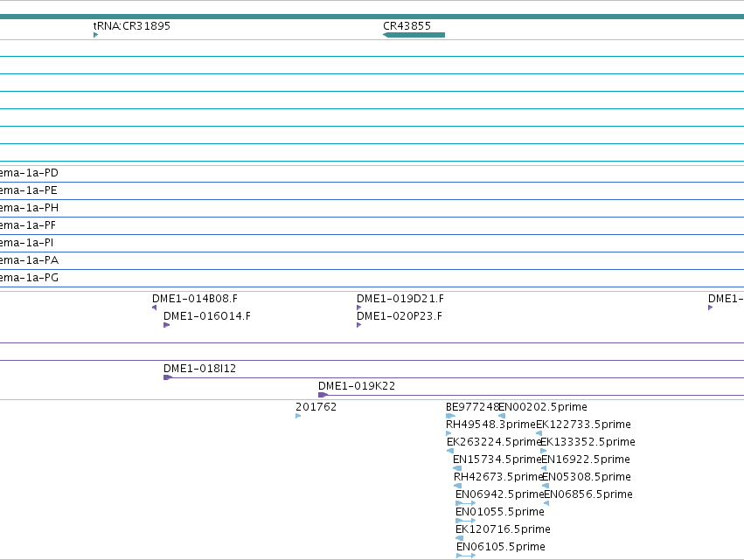Select the tRNA:CR31895 gene arrow glyph
Viewport: 744px width, 560px height.
click(96, 35)
